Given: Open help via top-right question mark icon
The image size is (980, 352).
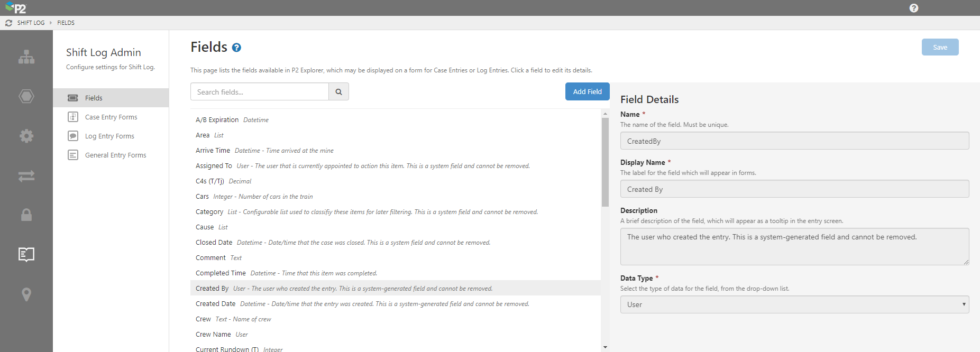Looking at the screenshot, I should point(913,8).
